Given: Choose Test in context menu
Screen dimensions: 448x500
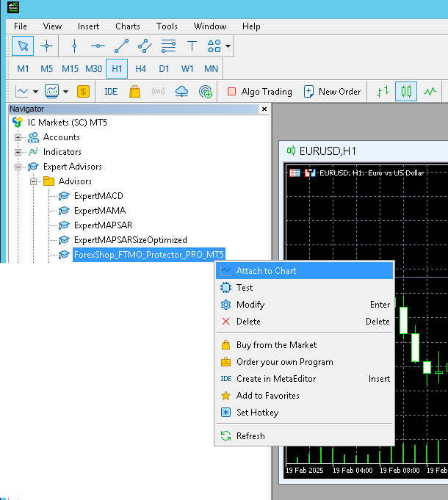Looking at the screenshot, I should pyautogui.click(x=305, y=288).
